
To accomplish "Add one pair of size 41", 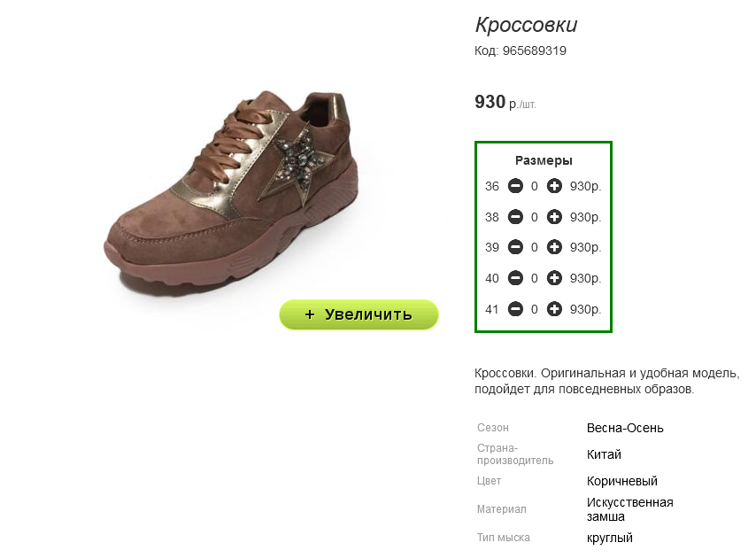I will pyautogui.click(x=554, y=309).
